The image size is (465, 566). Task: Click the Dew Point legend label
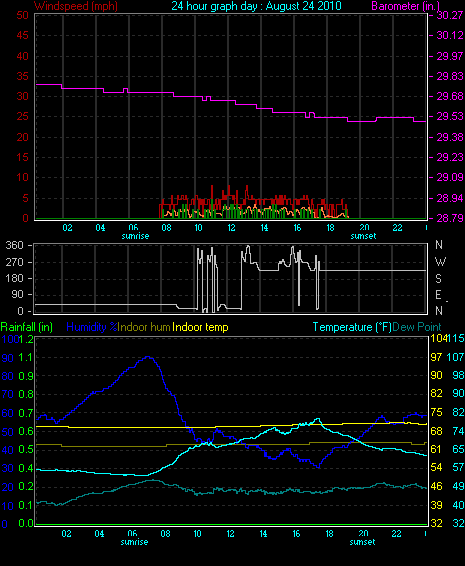click(417, 327)
